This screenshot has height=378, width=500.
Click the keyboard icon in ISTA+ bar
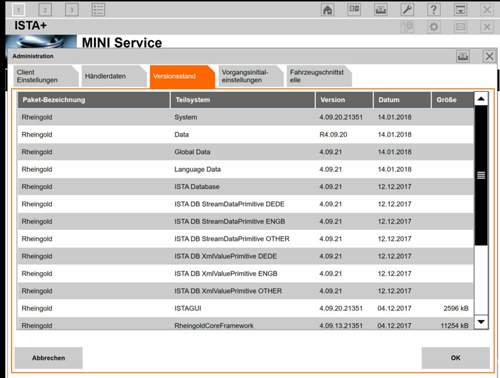tap(460, 27)
